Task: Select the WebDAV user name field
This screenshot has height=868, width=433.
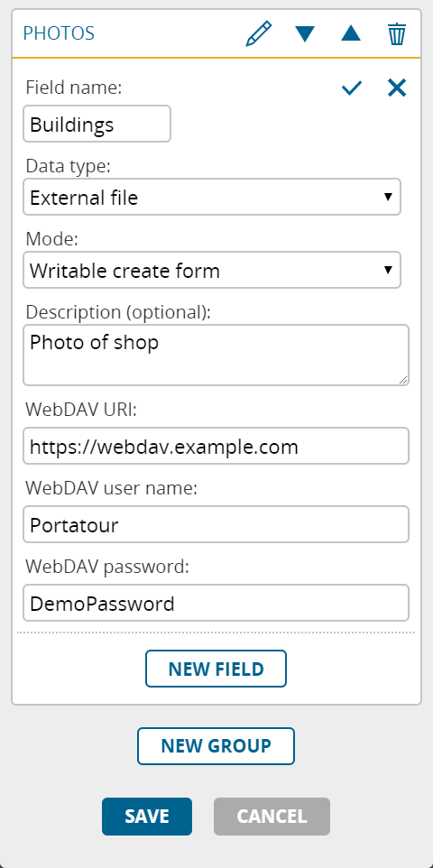Action: pyautogui.click(x=216, y=524)
